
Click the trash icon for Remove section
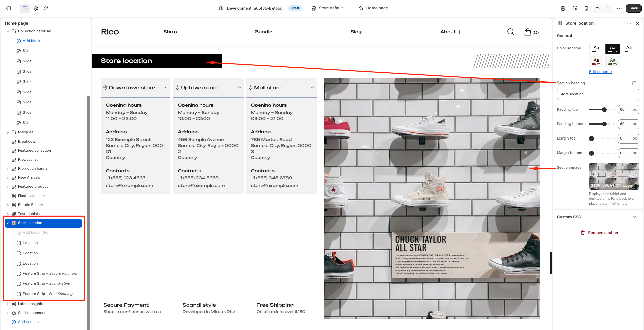click(x=583, y=233)
